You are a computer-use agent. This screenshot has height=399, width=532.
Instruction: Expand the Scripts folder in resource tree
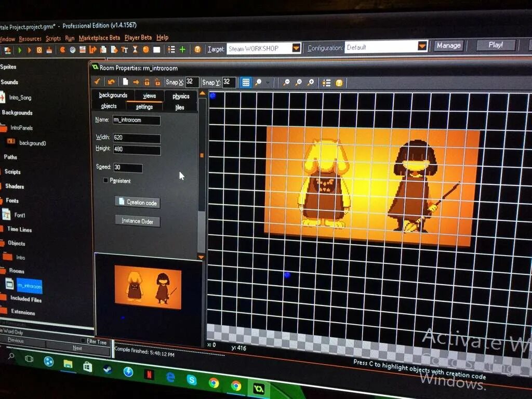12,171
